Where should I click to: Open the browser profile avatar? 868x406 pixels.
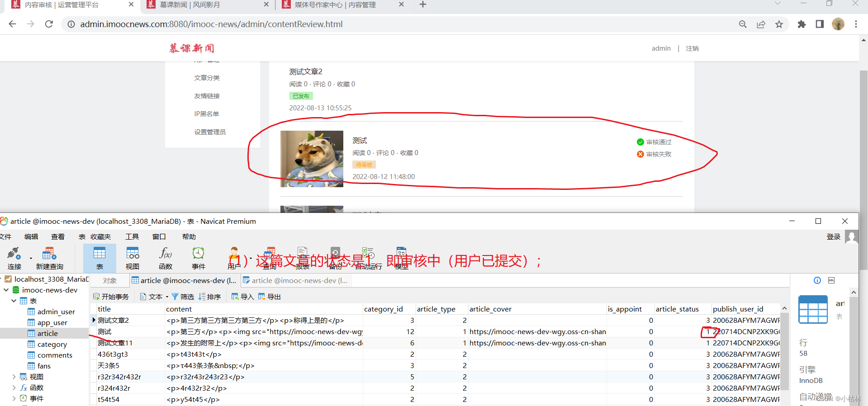click(838, 24)
